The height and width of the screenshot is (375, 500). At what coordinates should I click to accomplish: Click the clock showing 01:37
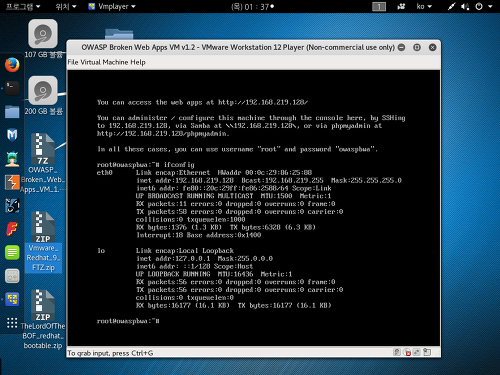click(252, 7)
